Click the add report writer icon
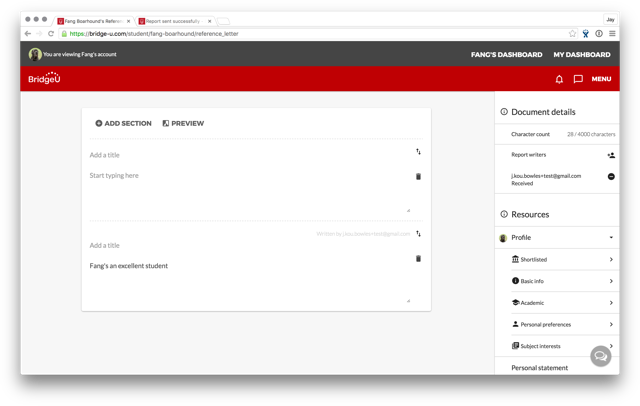This screenshot has height=406, width=640. (x=611, y=155)
